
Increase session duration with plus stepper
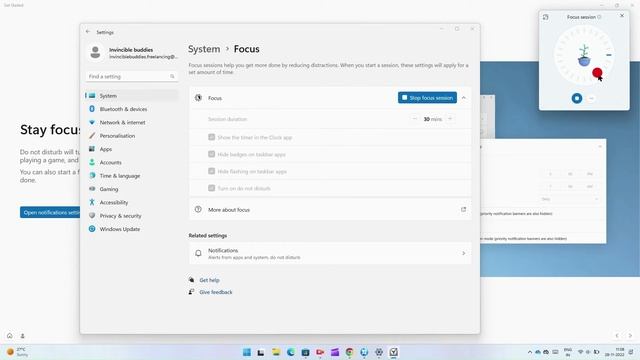450,119
